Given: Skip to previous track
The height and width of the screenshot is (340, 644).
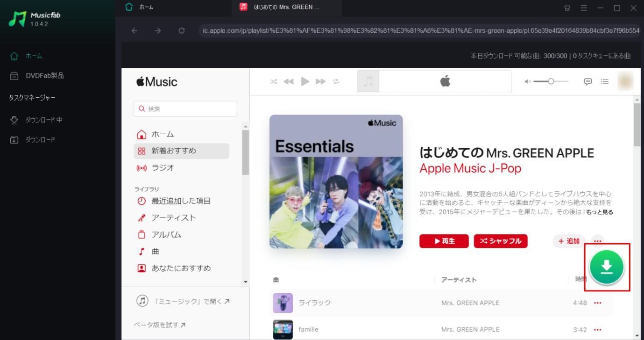Looking at the screenshot, I should tap(289, 81).
